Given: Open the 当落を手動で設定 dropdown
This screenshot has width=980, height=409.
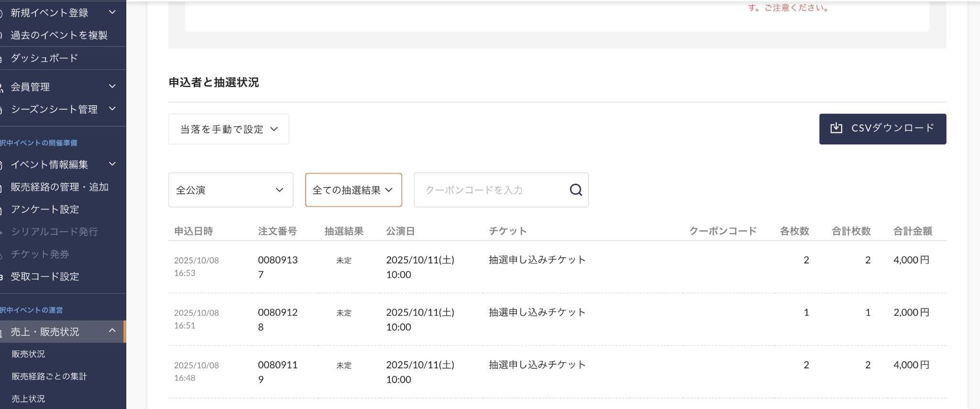Looking at the screenshot, I should click(228, 129).
